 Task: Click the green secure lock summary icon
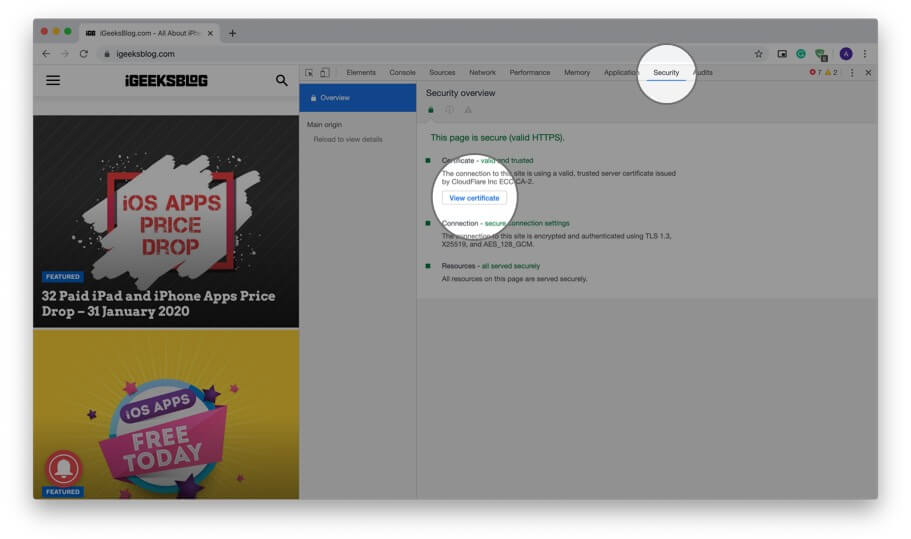click(x=431, y=110)
